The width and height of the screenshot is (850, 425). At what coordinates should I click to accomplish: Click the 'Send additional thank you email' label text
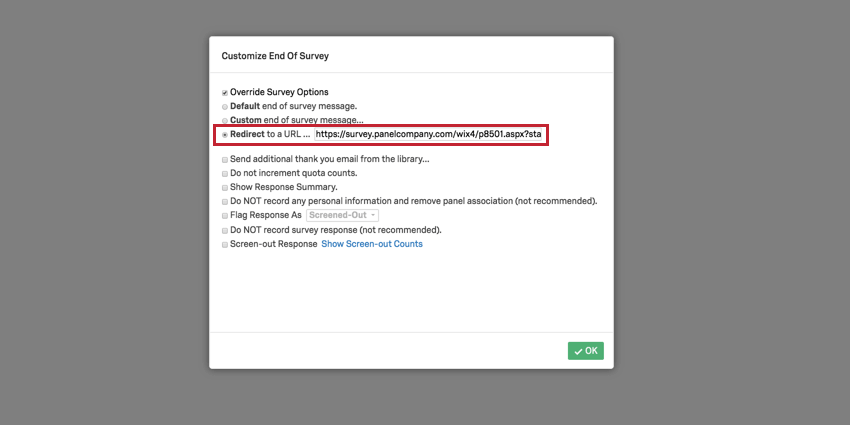pos(330,159)
